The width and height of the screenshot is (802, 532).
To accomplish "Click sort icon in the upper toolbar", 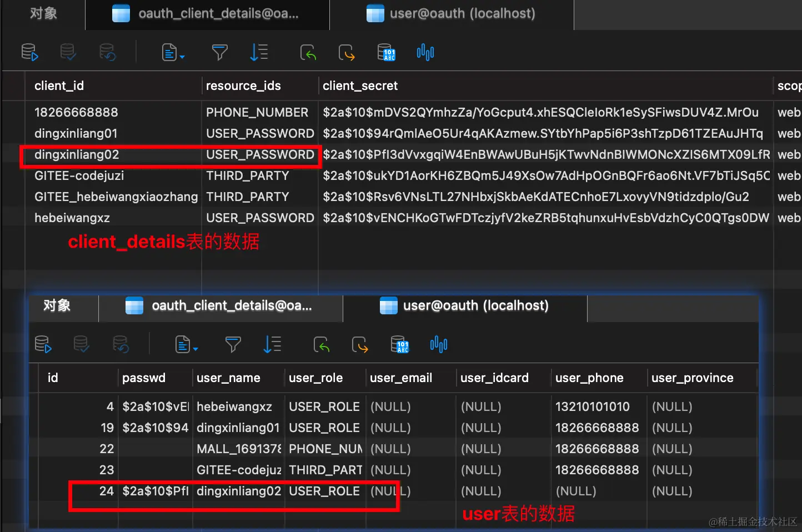I will 259,52.
